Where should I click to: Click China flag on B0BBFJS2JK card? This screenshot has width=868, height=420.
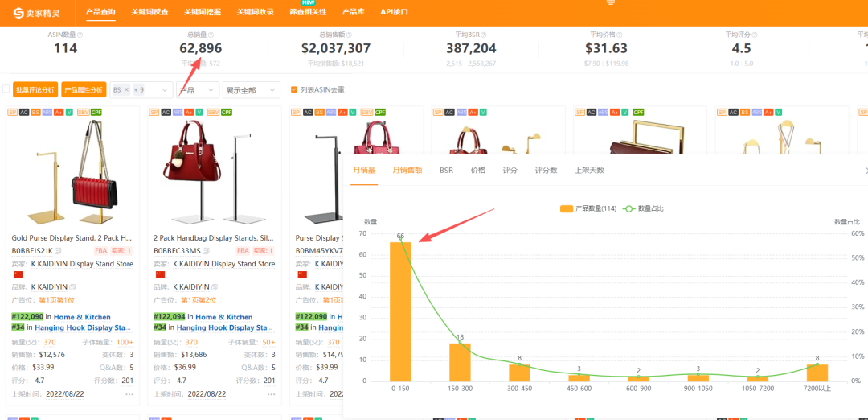18,275
